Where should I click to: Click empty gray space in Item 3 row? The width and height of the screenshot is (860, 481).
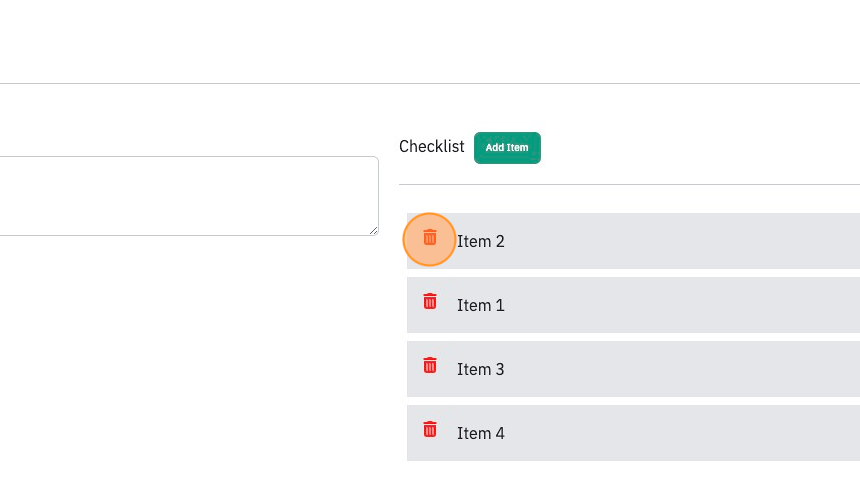click(680, 369)
